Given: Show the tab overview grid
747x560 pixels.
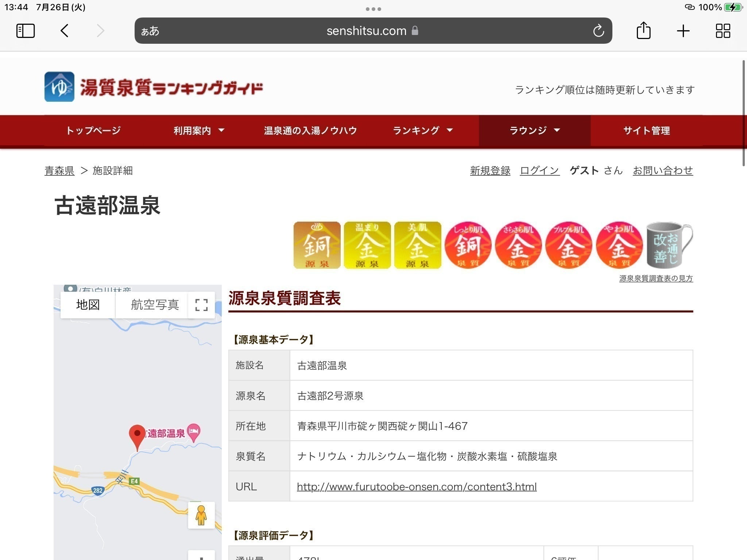Looking at the screenshot, I should click(x=723, y=31).
